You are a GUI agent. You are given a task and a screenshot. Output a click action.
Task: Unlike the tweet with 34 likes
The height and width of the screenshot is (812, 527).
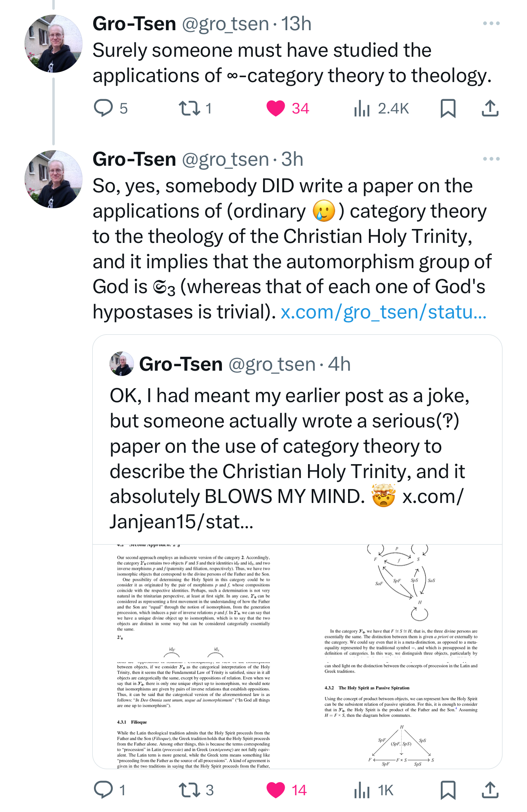pos(276,109)
